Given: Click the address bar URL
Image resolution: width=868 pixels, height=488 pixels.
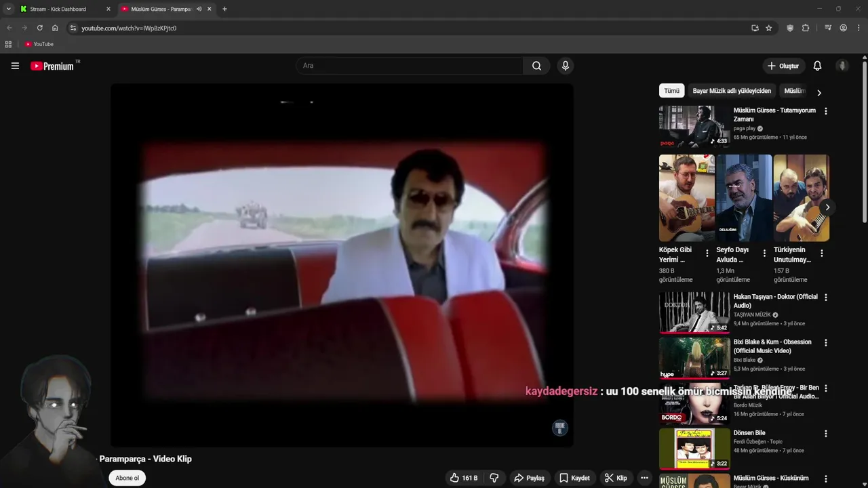Looking at the screenshot, I should [129, 28].
